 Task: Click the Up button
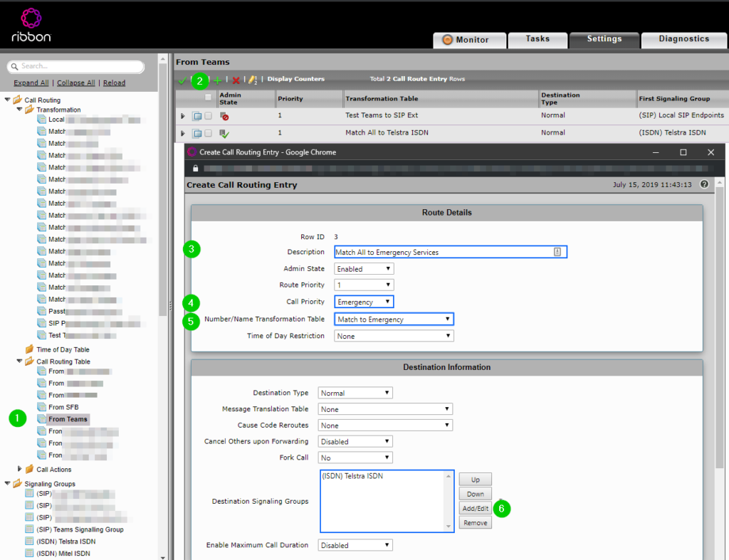pos(475,480)
